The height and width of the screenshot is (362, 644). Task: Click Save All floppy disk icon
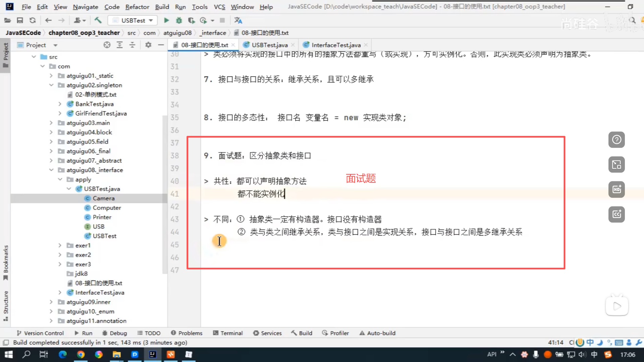(20, 20)
